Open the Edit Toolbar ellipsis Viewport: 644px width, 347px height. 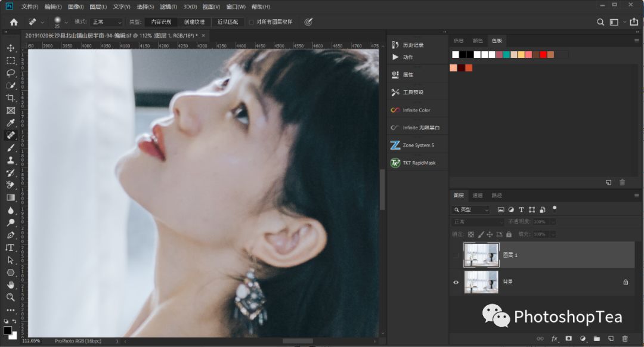[x=11, y=310]
